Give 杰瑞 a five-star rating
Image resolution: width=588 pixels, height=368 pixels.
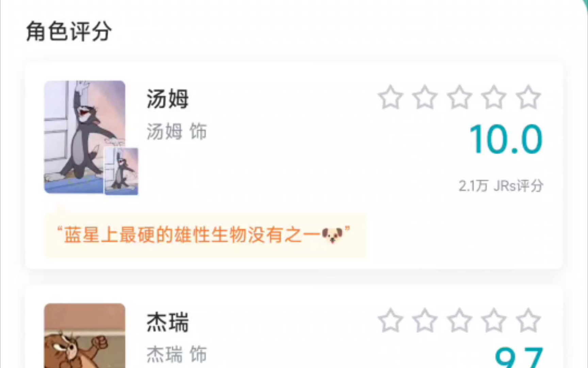coord(528,321)
